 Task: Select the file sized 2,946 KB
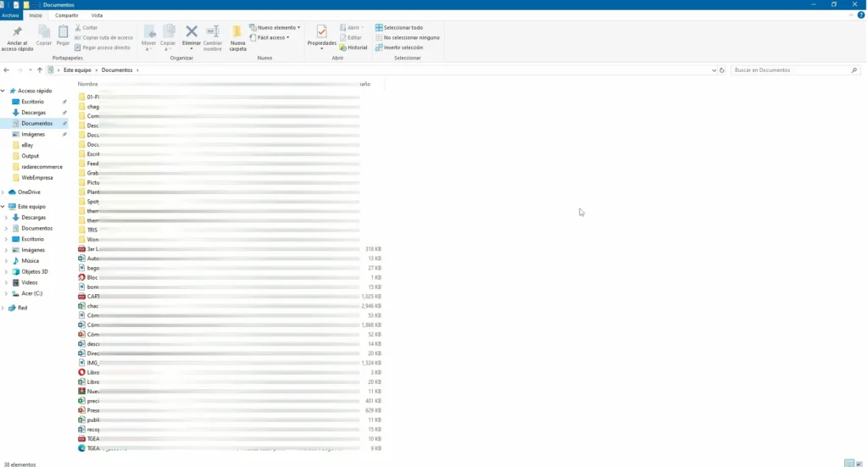click(x=229, y=306)
